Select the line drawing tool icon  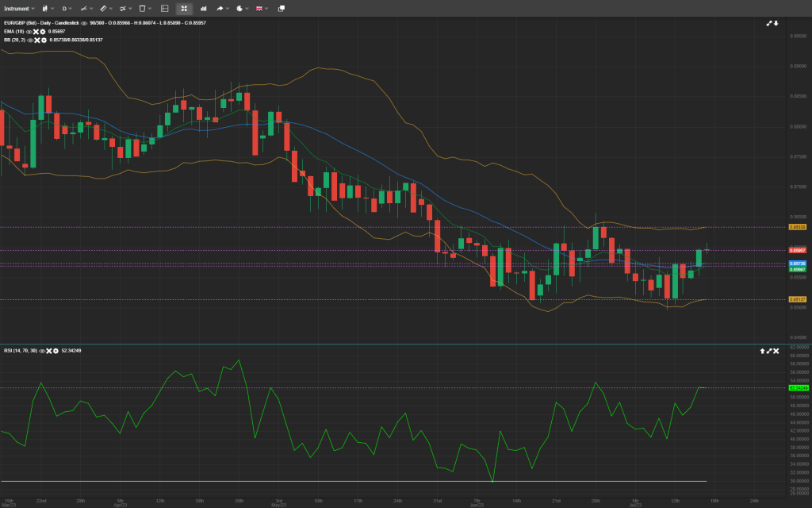coord(84,9)
